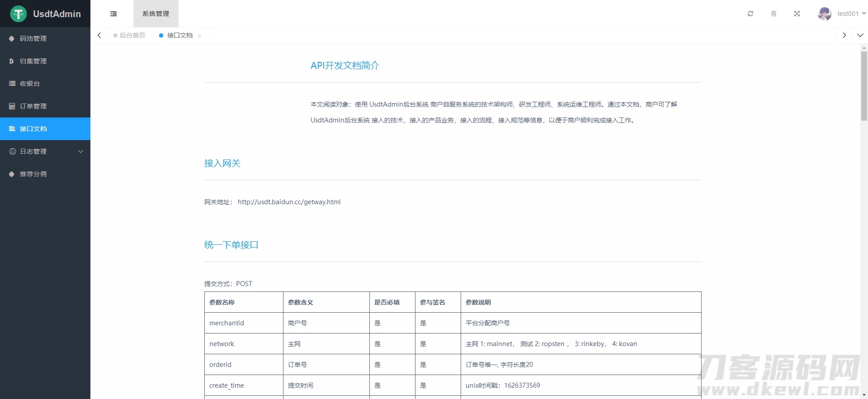This screenshot has width=868, height=399.
Task: Open 推荐分佣 in the sidebar
Action: 33,174
